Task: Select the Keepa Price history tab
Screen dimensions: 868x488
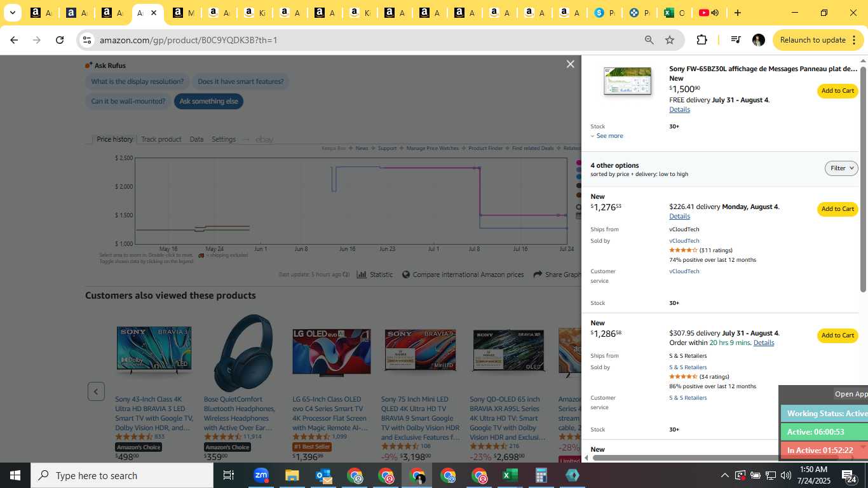Action: 114,139
